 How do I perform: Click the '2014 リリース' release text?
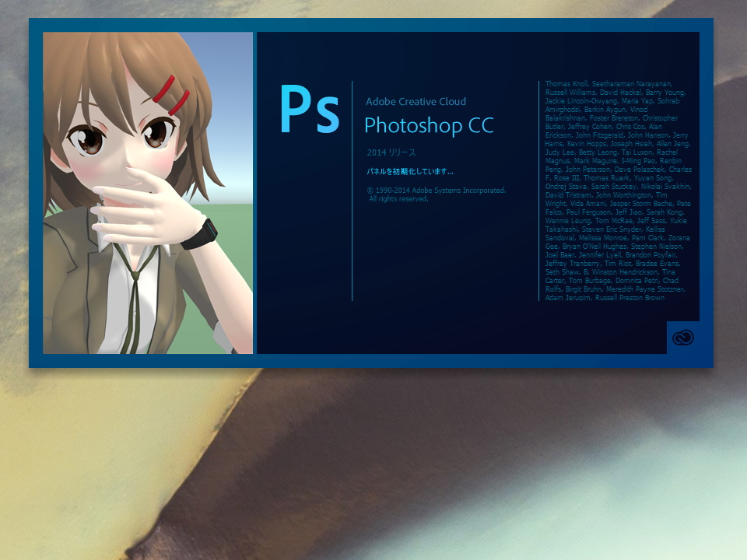point(391,152)
